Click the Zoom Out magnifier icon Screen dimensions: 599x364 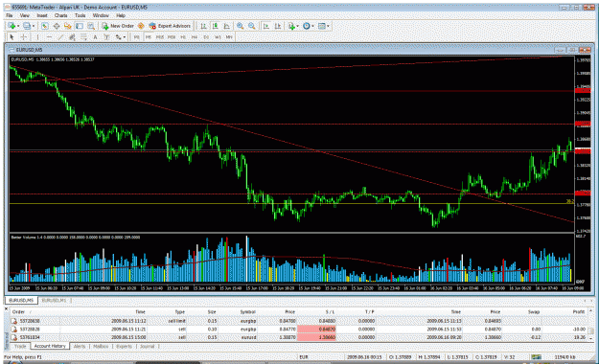point(252,26)
